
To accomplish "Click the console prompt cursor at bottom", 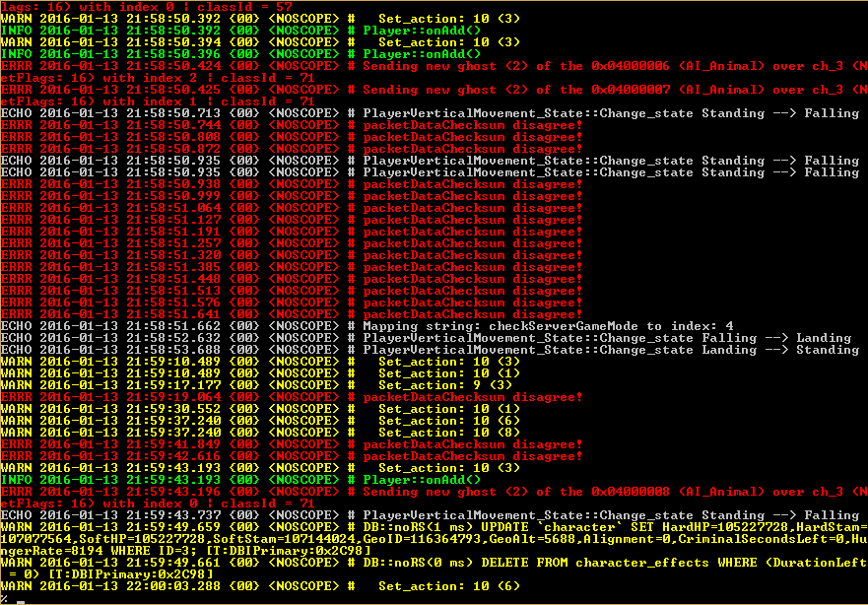I will (21, 602).
